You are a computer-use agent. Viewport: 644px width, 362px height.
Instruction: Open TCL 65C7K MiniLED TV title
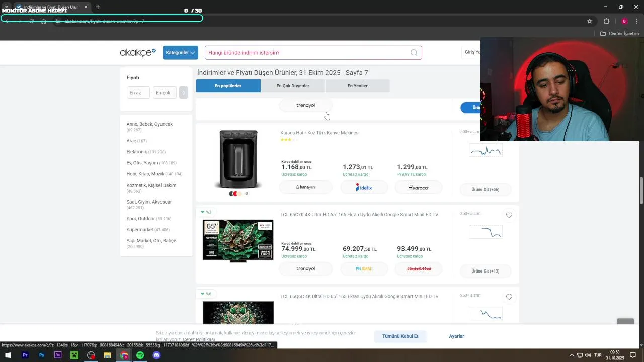(359, 215)
